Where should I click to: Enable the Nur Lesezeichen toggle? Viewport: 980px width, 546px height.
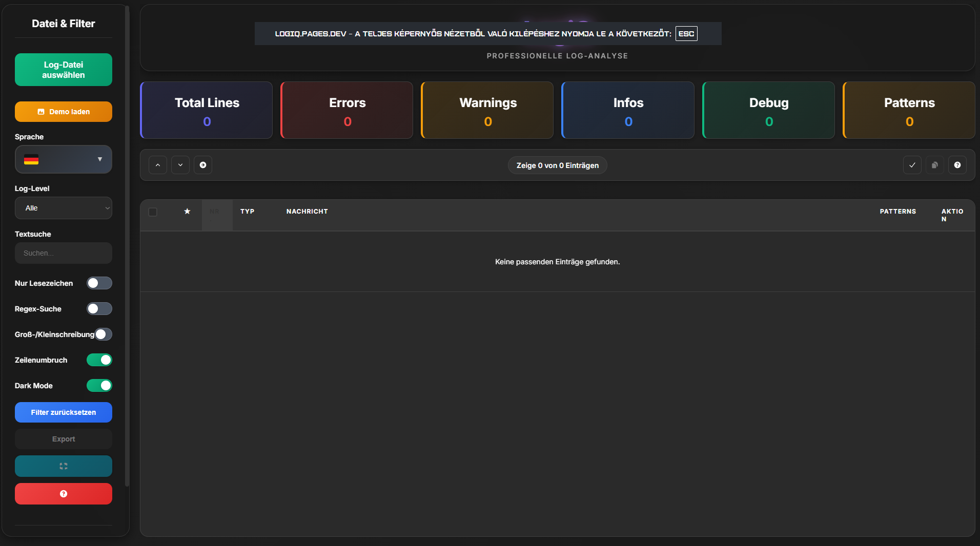99,283
